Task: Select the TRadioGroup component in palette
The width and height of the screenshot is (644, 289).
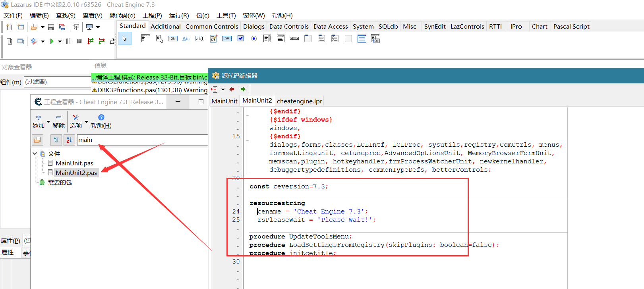Action: 321,39
